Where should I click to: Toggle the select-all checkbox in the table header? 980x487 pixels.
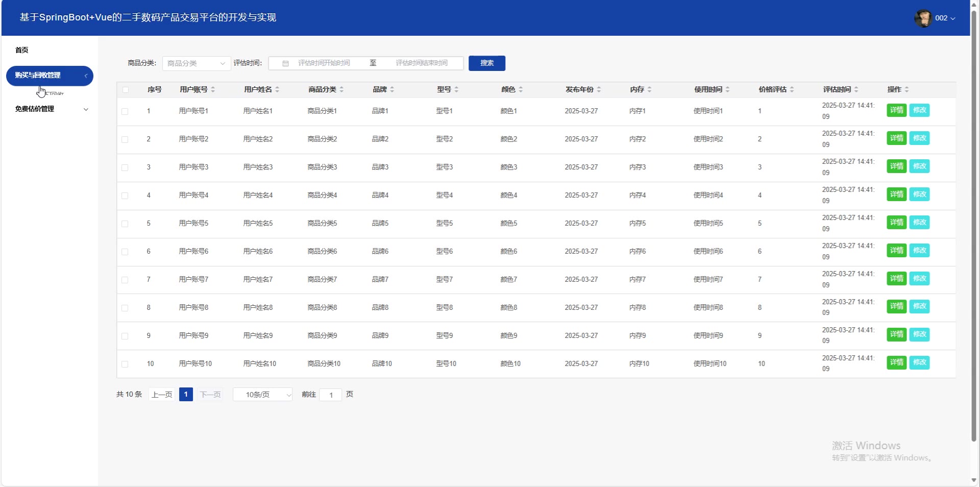[x=125, y=90]
